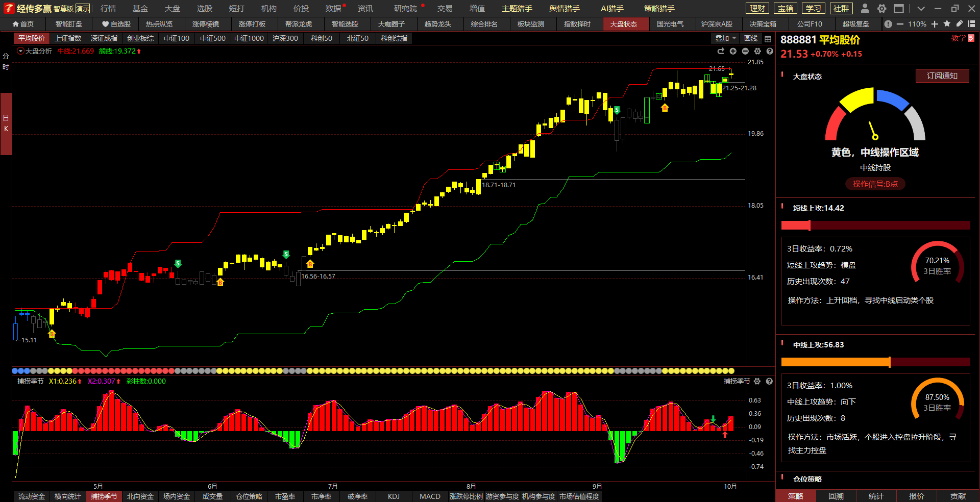Image resolution: width=980 pixels, height=502 pixels.
Task: Toggle the 教学 checkbox
Action: click(x=971, y=38)
